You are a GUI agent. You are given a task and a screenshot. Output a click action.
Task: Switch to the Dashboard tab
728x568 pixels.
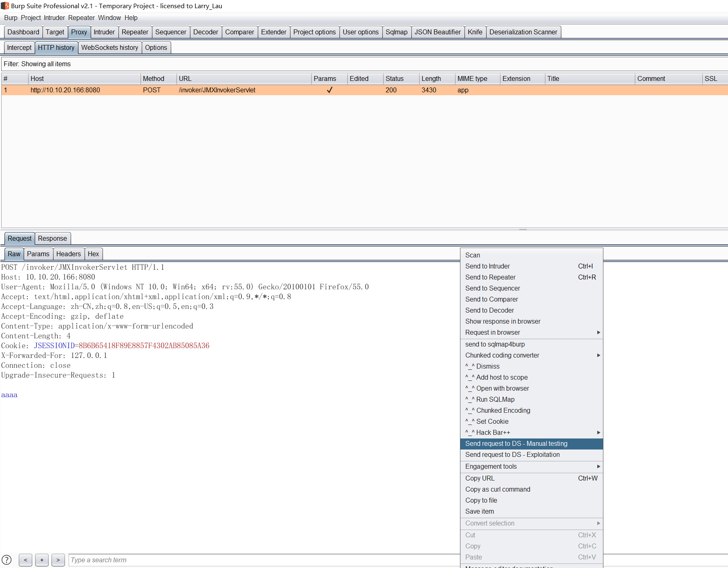pos(23,32)
